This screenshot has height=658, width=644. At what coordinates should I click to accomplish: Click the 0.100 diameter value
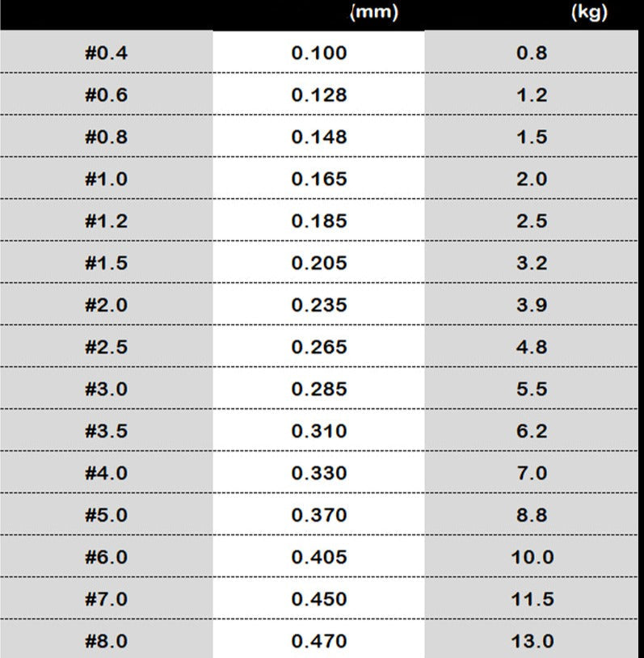pyautogui.click(x=319, y=53)
